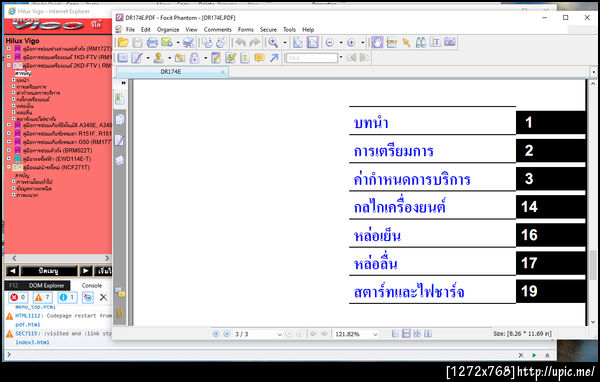
Task: Collapse the 2KD-FTV manual tree node
Action: pyautogui.click(x=8, y=65)
